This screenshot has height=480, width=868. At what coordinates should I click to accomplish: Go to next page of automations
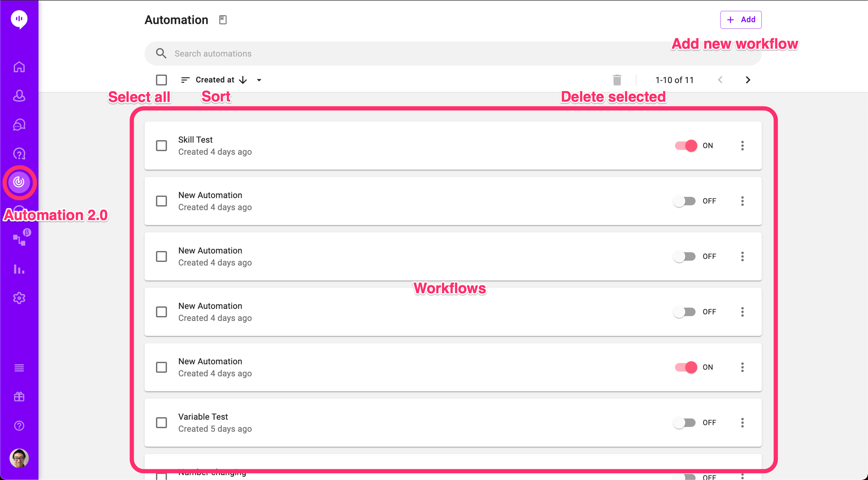[x=747, y=80]
